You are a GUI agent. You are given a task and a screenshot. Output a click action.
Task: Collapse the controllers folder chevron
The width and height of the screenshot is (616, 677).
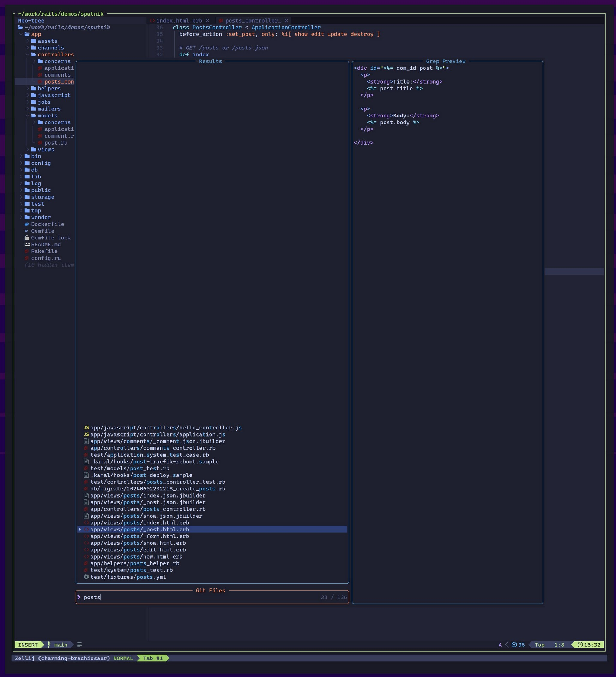(28, 55)
